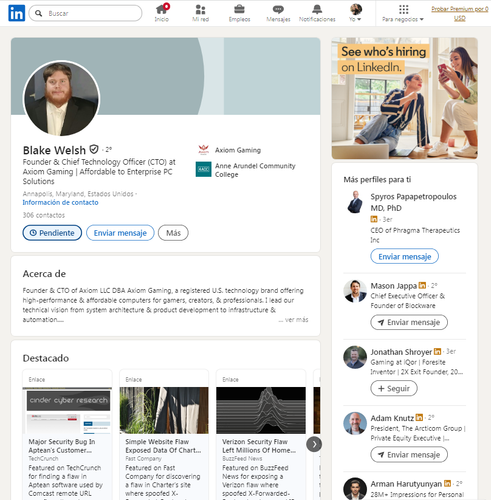Click verification shield badge next to name
The image size is (491, 500).
[x=94, y=149]
